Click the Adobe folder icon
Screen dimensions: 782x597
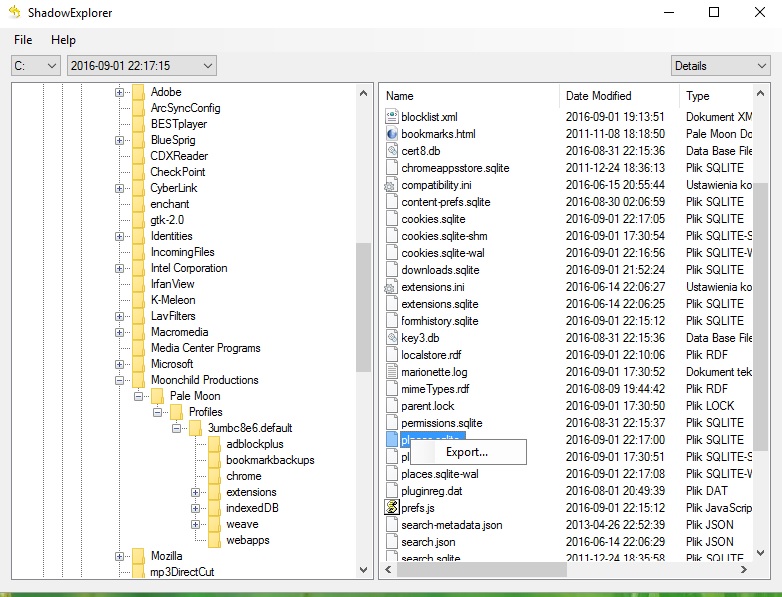coord(139,92)
